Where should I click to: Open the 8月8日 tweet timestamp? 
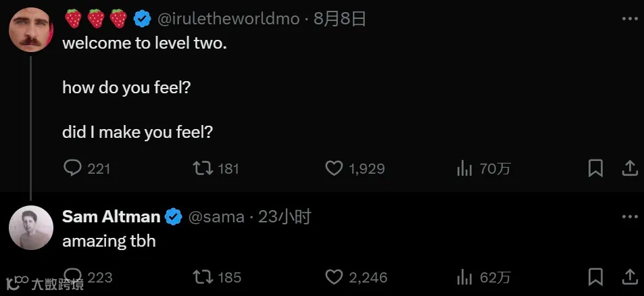pos(340,19)
